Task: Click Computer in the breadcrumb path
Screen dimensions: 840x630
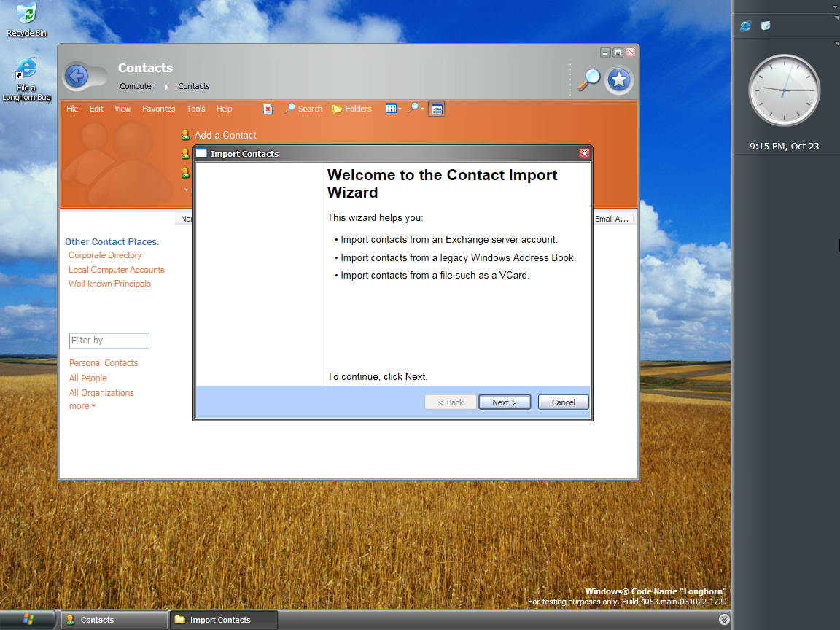Action: [136, 86]
